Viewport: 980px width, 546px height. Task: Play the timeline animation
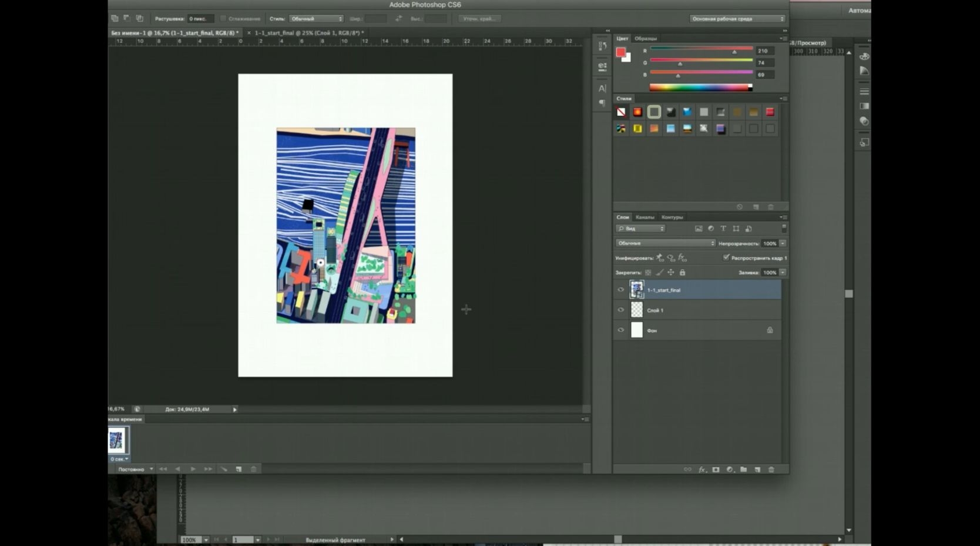[193, 469]
